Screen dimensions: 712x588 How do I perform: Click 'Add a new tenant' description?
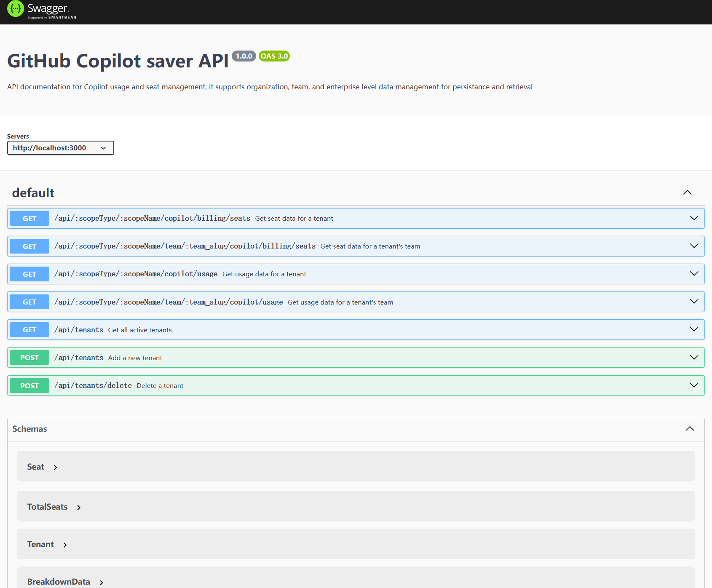pyautogui.click(x=135, y=358)
